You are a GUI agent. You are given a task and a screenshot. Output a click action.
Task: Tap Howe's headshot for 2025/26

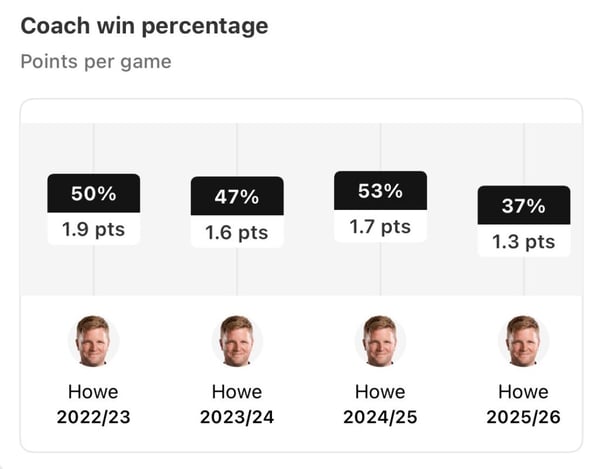[x=524, y=342]
